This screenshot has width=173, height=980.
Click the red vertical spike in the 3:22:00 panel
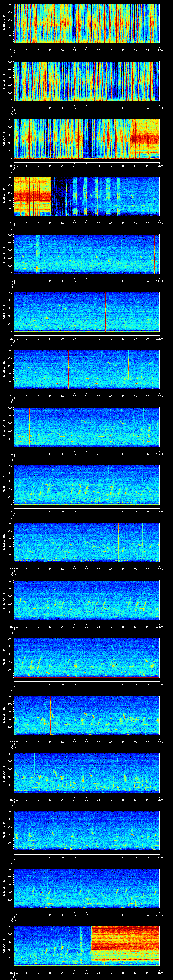(68, 369)
